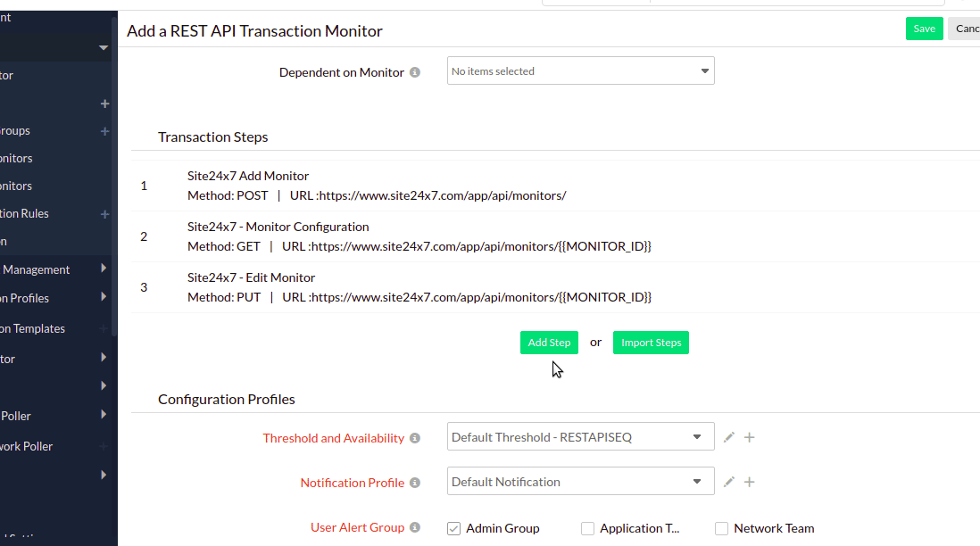The height and width of the screenshot is (546, 980).
Task: Click info icon beside Notification Profile
Action: (x=414, y=483)
